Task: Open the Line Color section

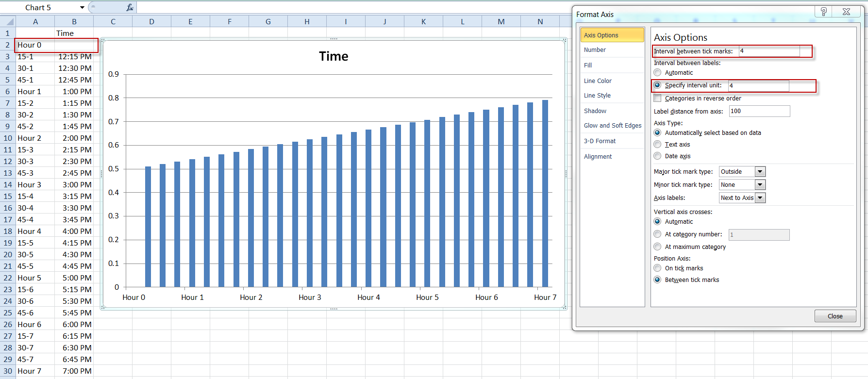Action: (x=598, y=81)
